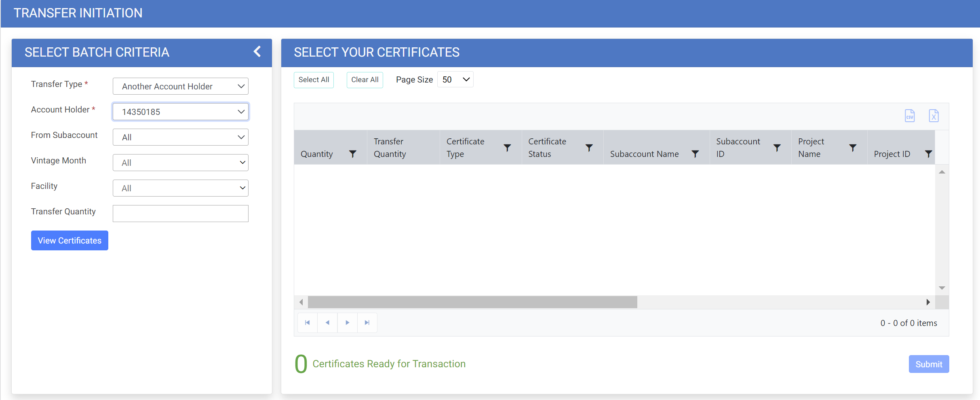980x400 pixels.
Task: Export the grid to Excel
Action: click(x=933, y=116)
